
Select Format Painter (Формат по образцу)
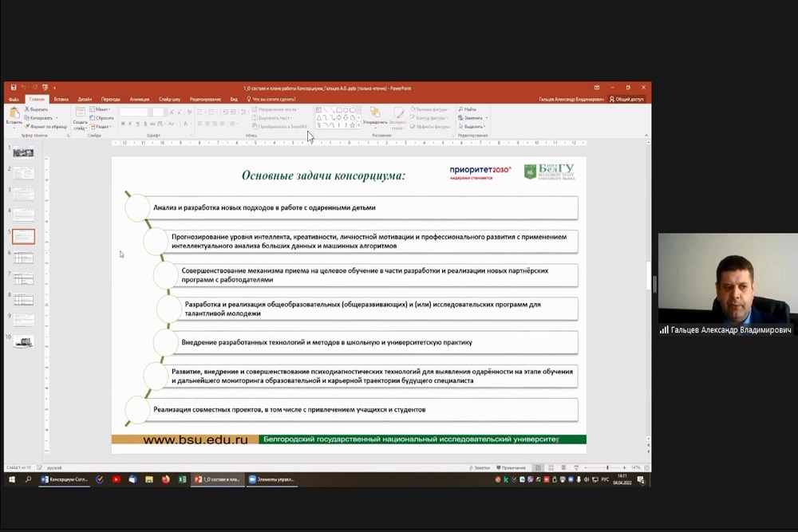[46, 127]
